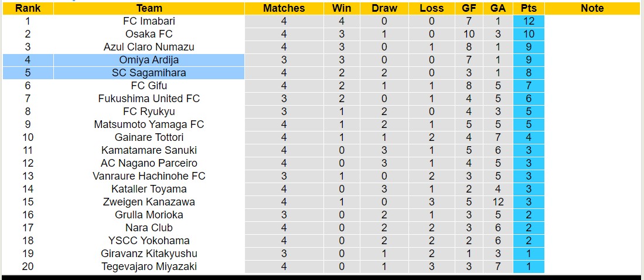Click on Matsumoto Yamaga FC
Screen dimensions: 644x280
click(149, 124)
